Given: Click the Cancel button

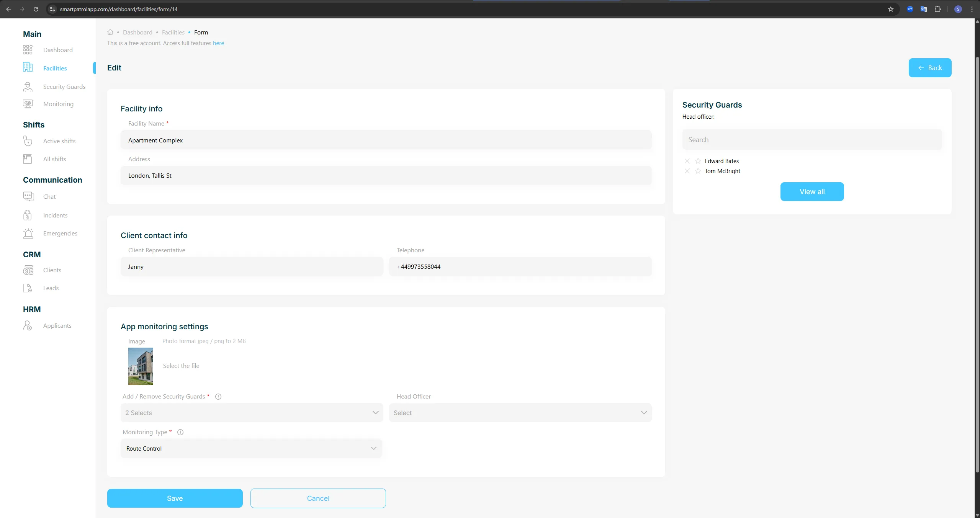Looking at the screenshot, I should click(x=318, y=498).
